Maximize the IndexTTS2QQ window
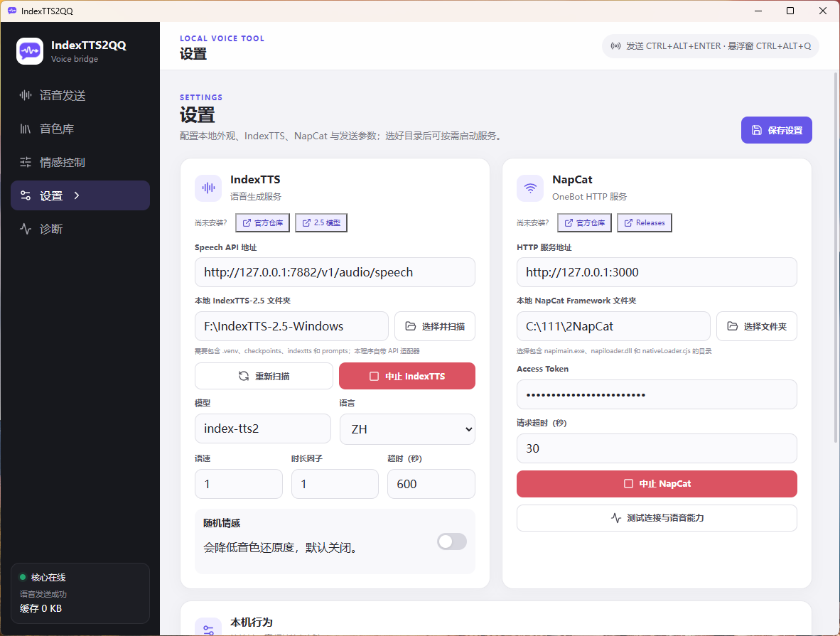 (790, 11)
